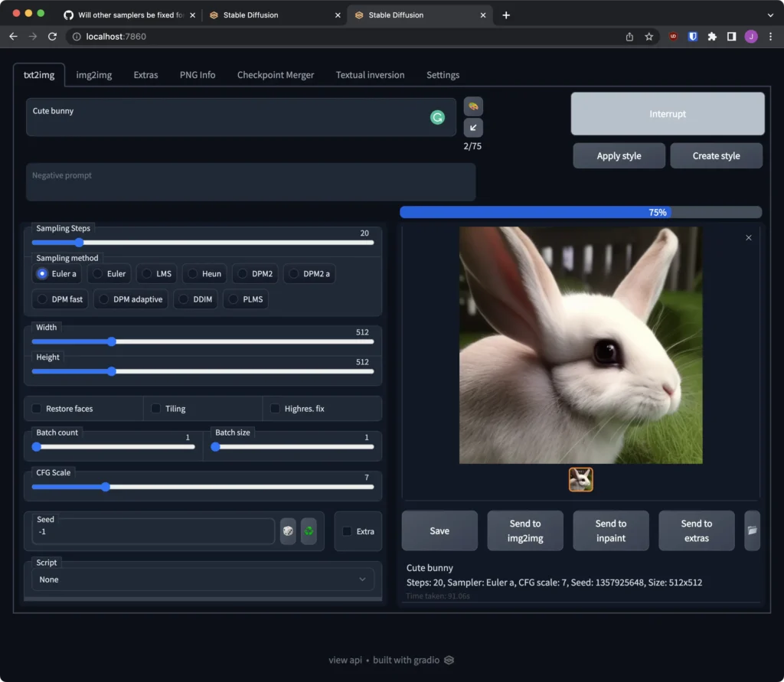Open Chrome three-dot menu

click(x=770, y=36)
